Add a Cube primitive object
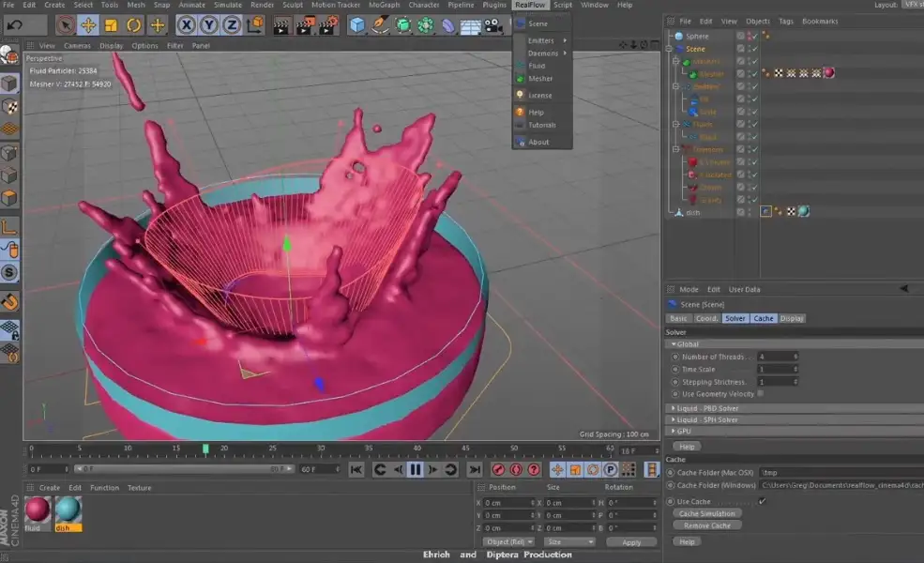The height and width of the screenshot is (563, 924). pos(357,25)
